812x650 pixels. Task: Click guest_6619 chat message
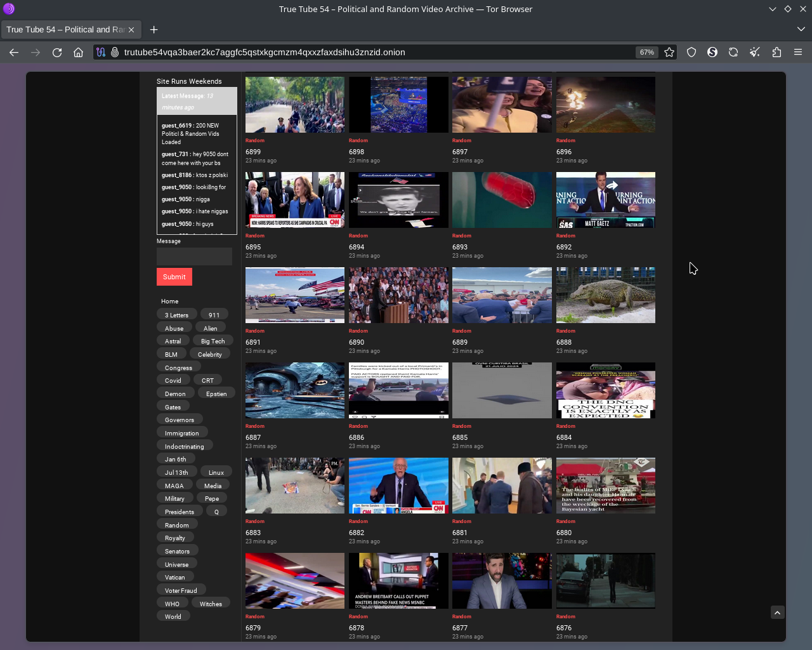click(195, 134)
